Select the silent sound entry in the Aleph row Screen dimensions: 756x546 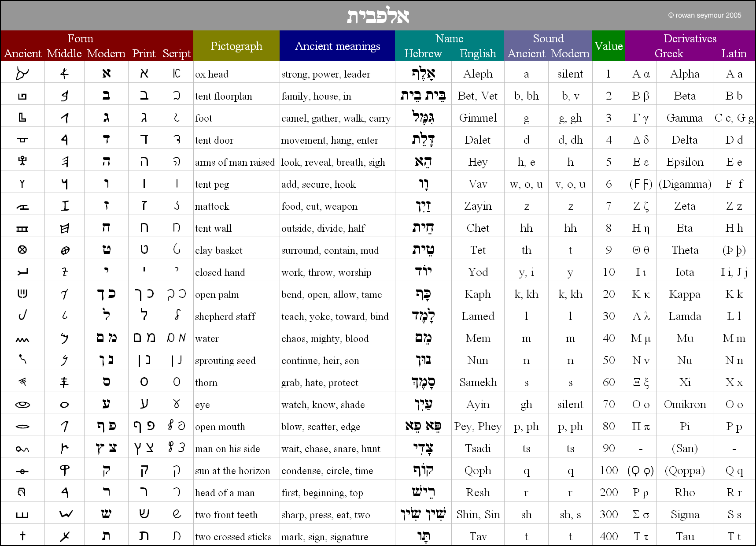pos(570,73)
